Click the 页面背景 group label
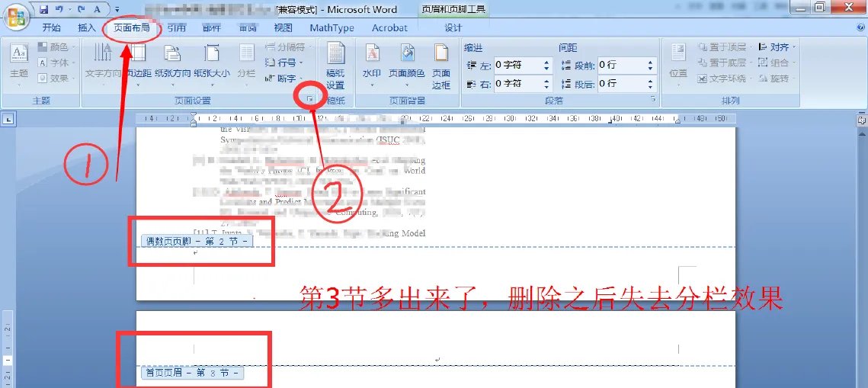Screen dimensions: 868x388 tap(407, 101)
